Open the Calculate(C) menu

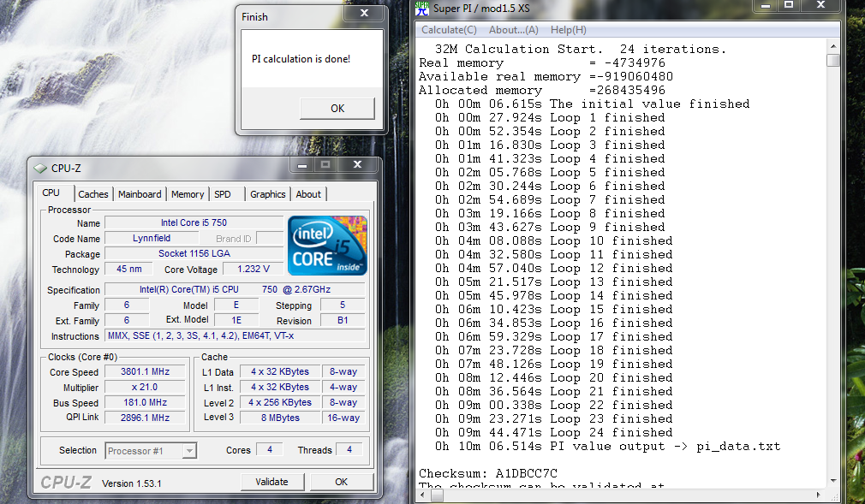point(449,30)
